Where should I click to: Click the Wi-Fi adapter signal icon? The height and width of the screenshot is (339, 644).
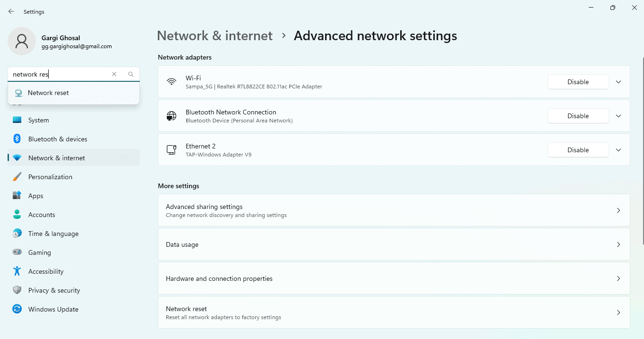[171, 81]
